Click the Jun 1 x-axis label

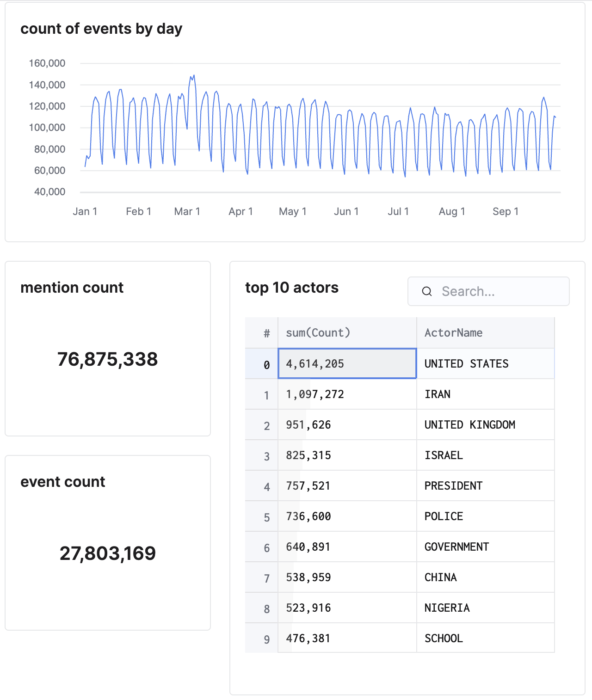346,211
